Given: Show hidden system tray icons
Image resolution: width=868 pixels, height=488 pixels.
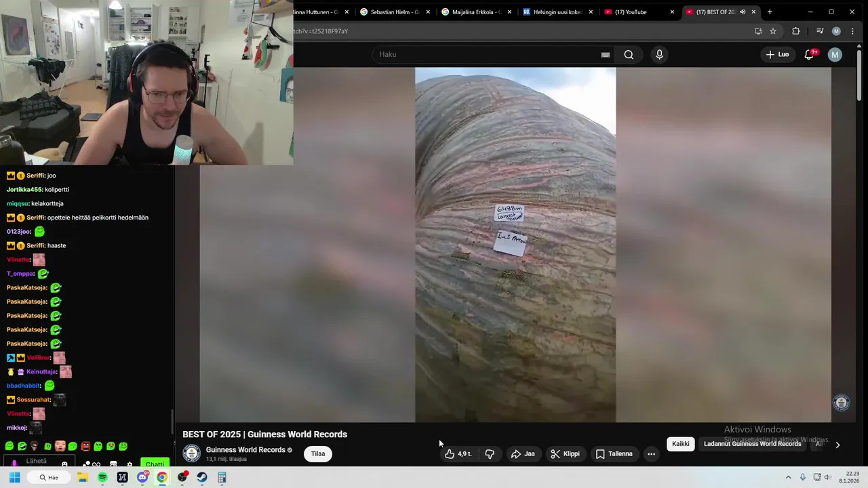Looking at the screenshot, I should 788,477.
